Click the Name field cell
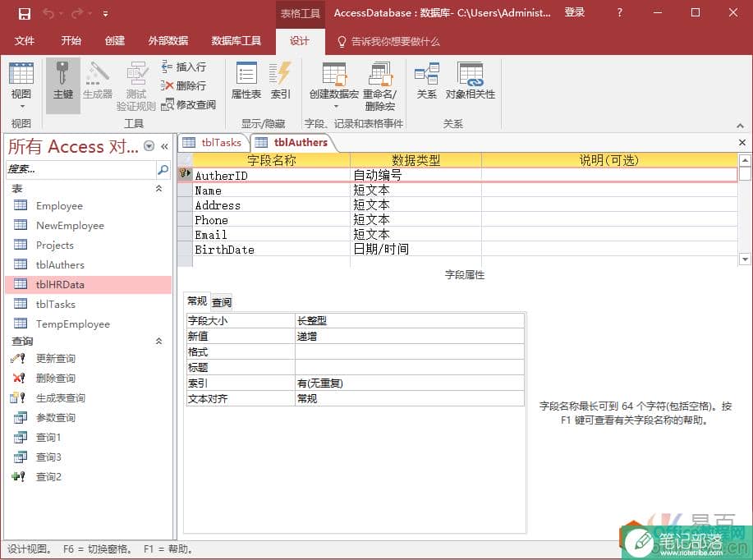This screenshot has width=753, height=560. (271, 190)
